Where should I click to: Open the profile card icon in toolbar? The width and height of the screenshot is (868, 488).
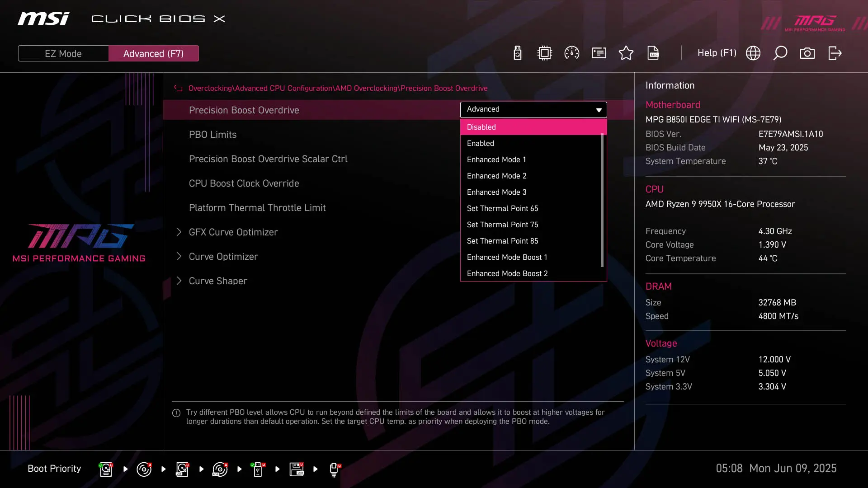click(x=599, y=53)
